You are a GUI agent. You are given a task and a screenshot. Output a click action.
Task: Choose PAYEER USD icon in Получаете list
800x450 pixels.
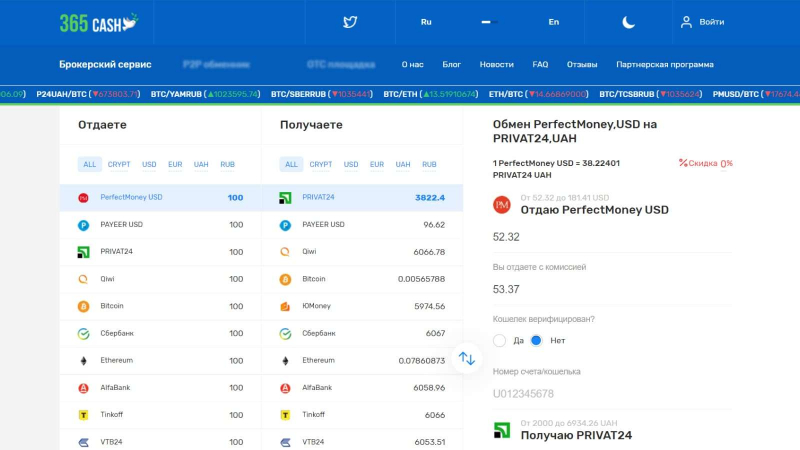tap(285, 225)
